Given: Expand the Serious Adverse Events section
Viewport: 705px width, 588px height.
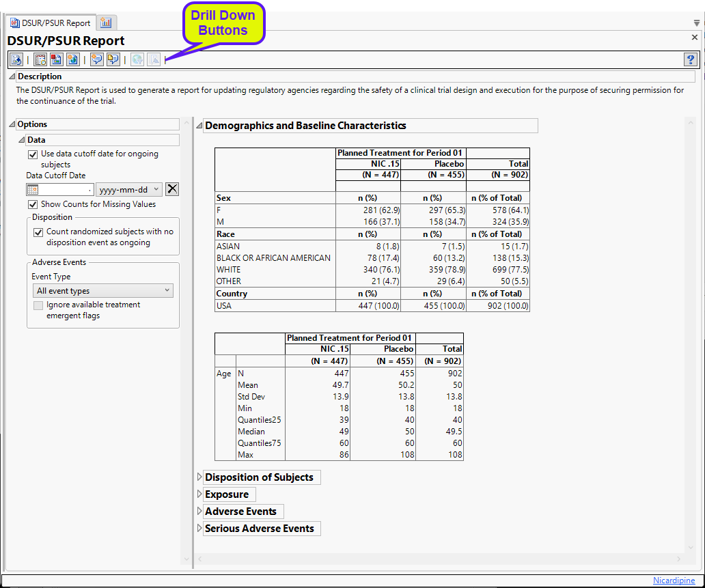Looking at the screenshot, I should click(x=199, y=529).
